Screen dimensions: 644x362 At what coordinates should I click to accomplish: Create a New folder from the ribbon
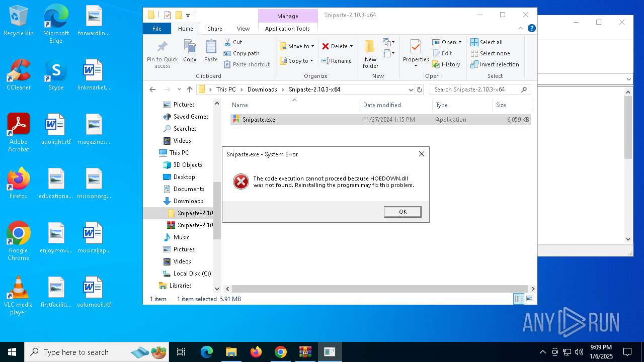pos(370,54)
